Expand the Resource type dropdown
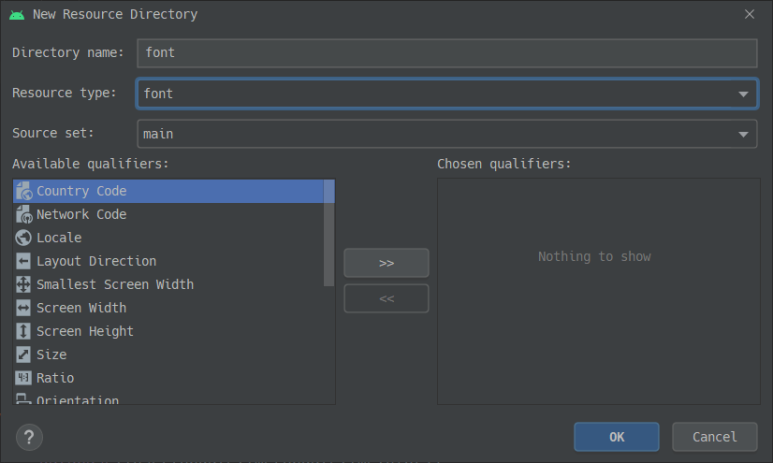This screenshot has width=773, height=463. point(743,94)
